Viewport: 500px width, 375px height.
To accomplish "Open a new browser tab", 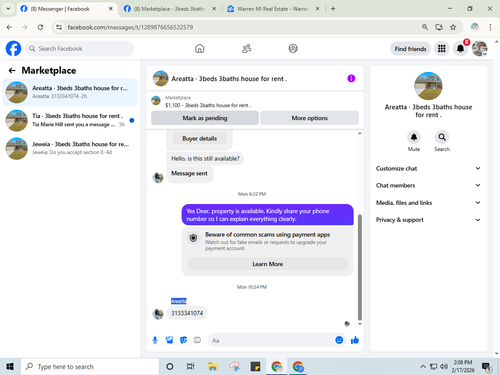I will coord(333,9).
